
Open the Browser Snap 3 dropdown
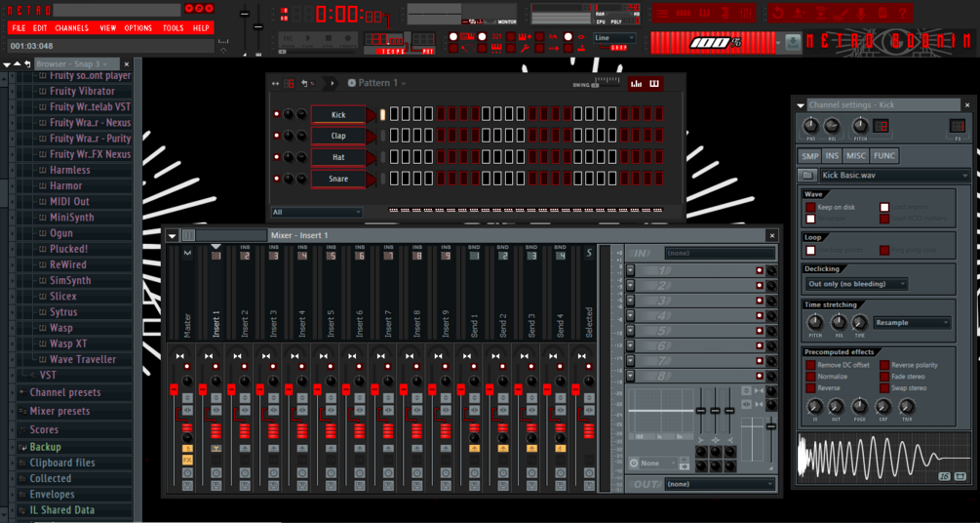coord(77,63)
